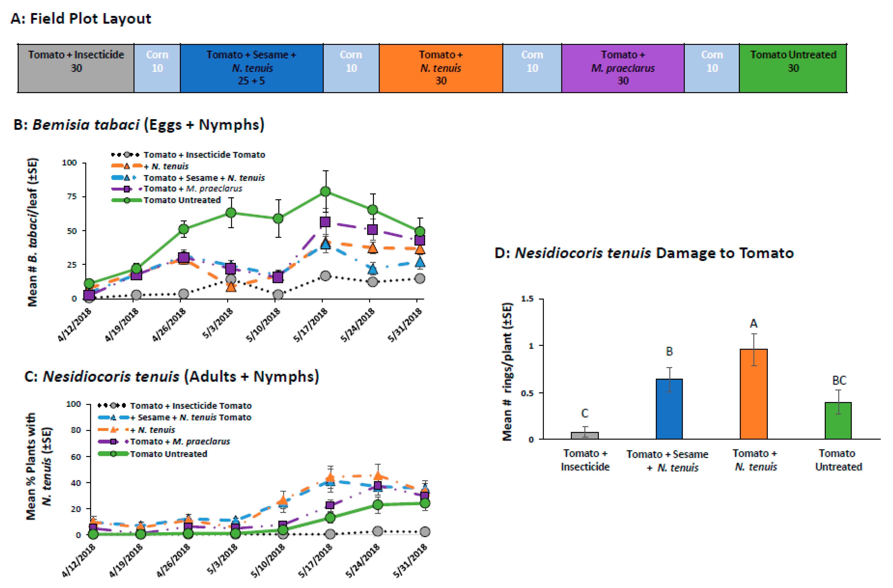The height and width of the screenshot is (588, 893).
Task: Click the blue triangle Sesame legend marker in chart C
Action: point(113,417)
